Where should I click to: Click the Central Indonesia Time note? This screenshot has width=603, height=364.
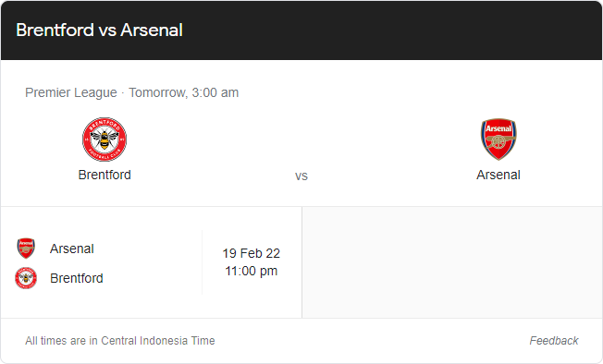[120, 341]
